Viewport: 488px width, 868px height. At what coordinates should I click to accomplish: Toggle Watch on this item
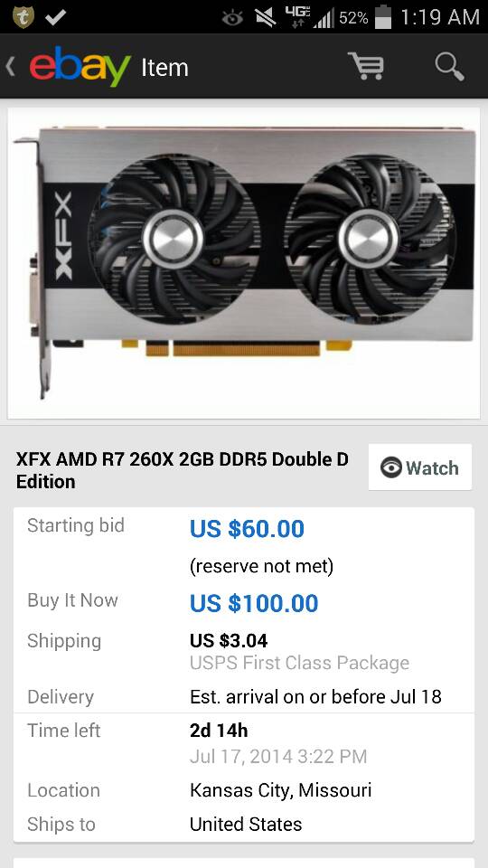point(420,467)
